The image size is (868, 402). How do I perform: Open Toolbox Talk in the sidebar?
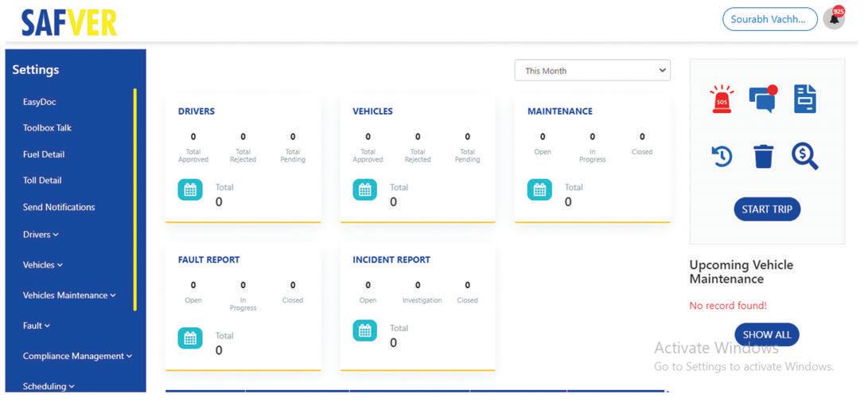coord(47,127)
